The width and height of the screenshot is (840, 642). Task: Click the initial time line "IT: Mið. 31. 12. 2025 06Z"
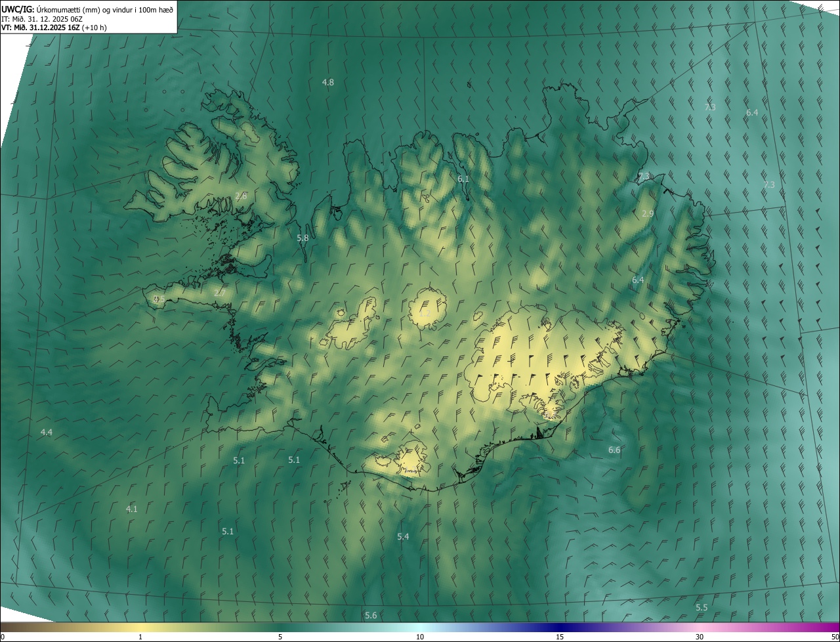click(42, 19)
